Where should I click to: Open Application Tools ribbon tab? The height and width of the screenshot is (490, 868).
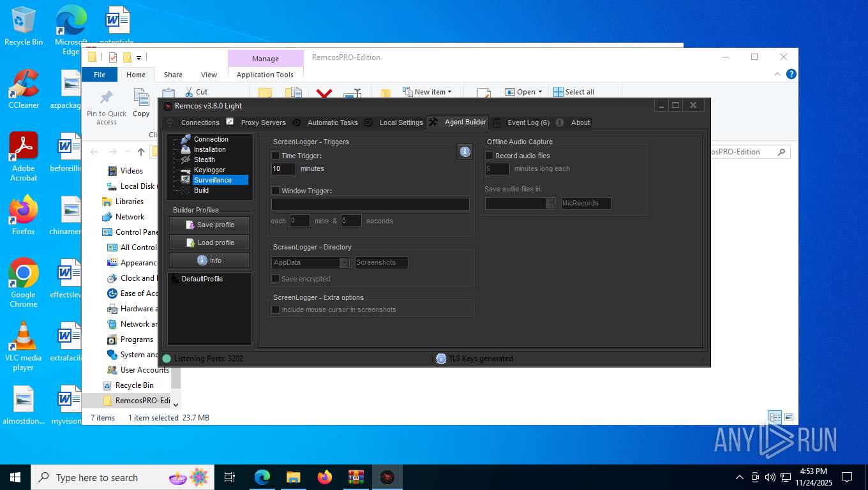265,75
